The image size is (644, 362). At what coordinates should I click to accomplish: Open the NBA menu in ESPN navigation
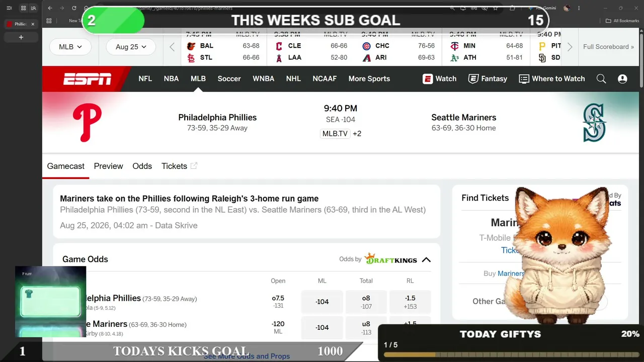coord(171,78)
